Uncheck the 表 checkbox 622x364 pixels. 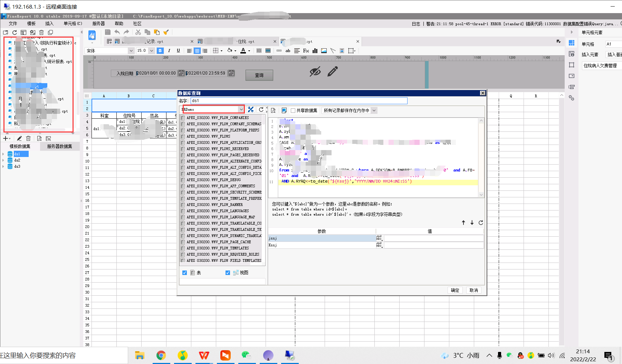pyautogui.click(x=184, y=273)
